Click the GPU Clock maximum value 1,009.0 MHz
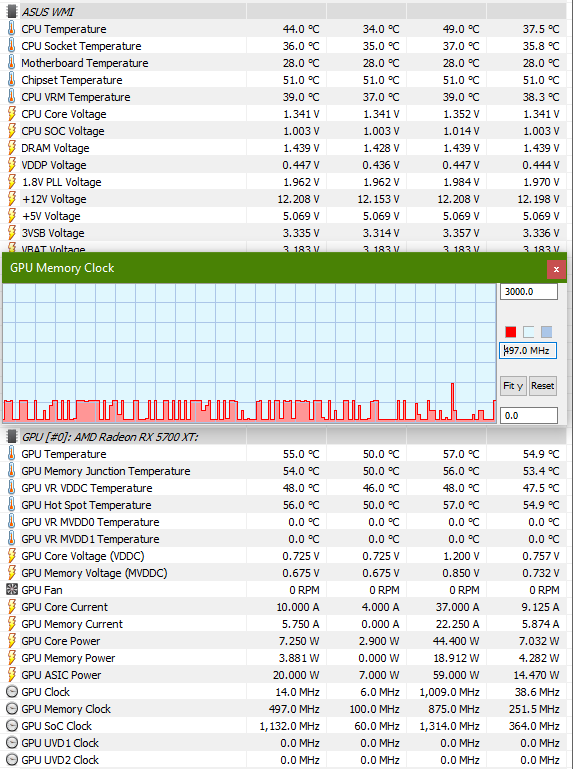Viewport: 573px width, 769px height. (449, 692)
